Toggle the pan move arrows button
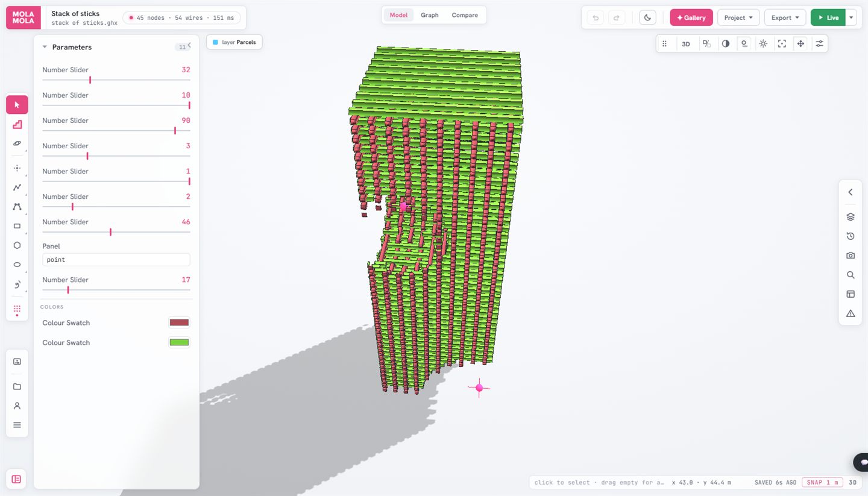The height and width of the screenshot is (496, 868). coord(800,43)
